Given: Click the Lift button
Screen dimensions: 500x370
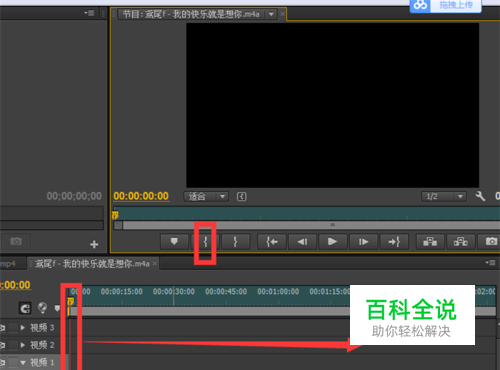Looking at the screenshot, I should pos(430,241).
